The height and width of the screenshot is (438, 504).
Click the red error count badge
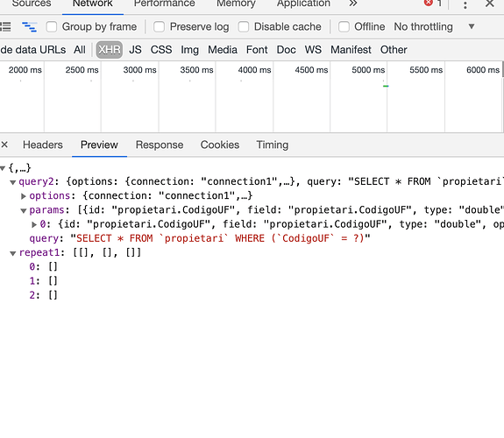click(433, 4)
